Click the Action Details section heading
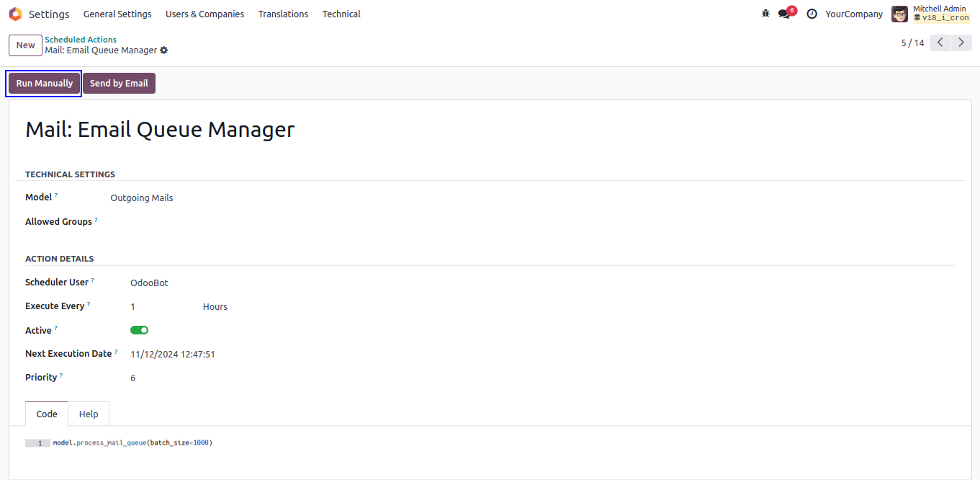This screenshot has width=980, height=480. pyautogui.click(x=60, y=259)
